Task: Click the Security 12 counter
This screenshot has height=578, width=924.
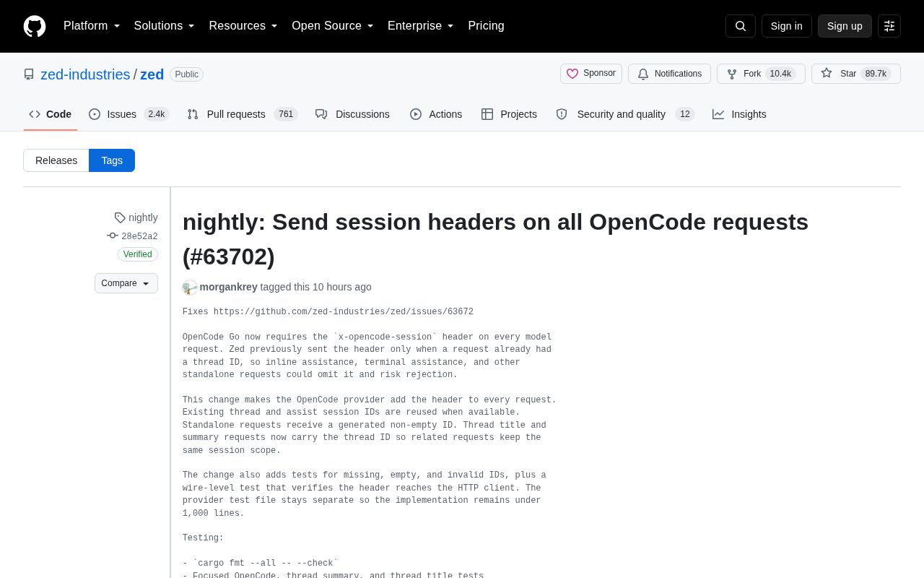Action: [x=685, y=114]
